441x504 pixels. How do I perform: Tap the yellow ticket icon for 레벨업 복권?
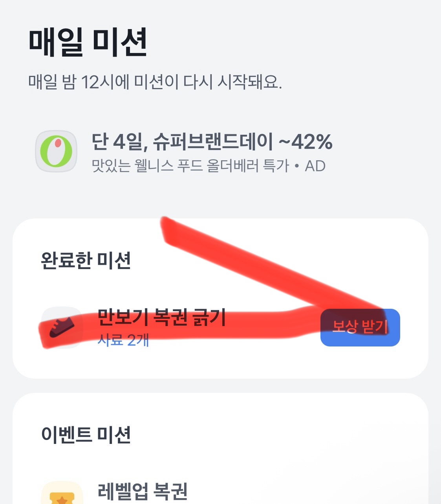(62, 496)
